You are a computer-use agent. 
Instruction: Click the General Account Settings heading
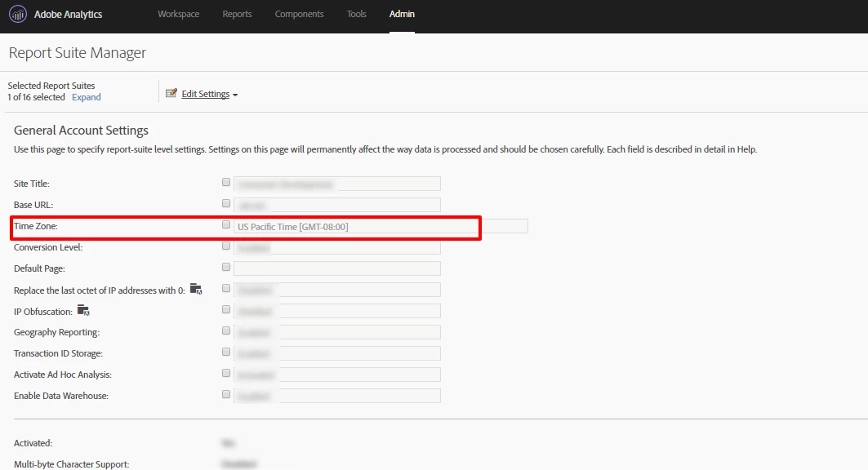[82, 131]
